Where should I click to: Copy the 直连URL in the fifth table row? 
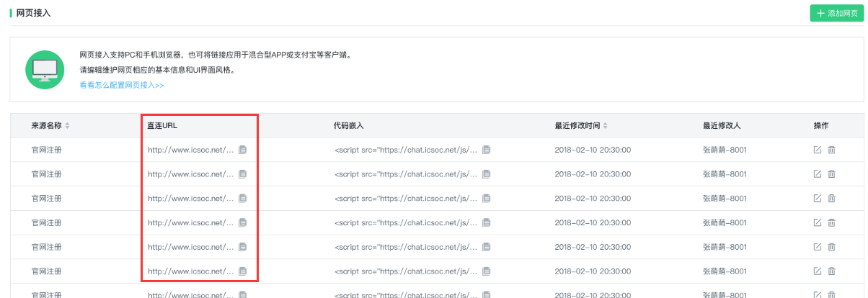pos(243,247)
